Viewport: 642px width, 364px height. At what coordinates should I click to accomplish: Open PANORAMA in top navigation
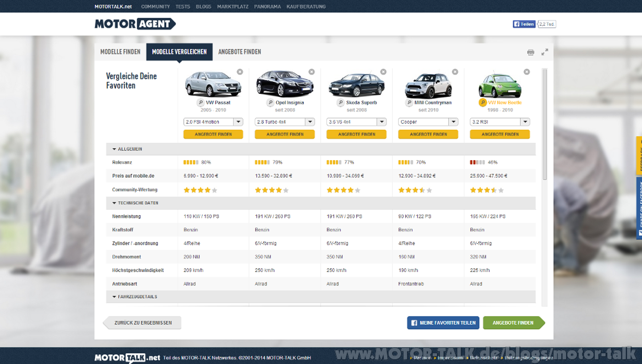click(267, 6)
